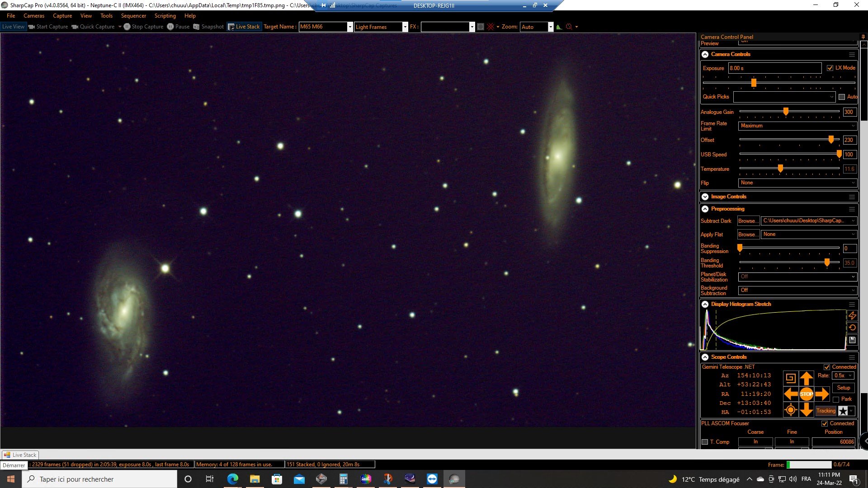
Task: Click histogram auto-stretch lightning icon
Action: (x=853, y=315)
